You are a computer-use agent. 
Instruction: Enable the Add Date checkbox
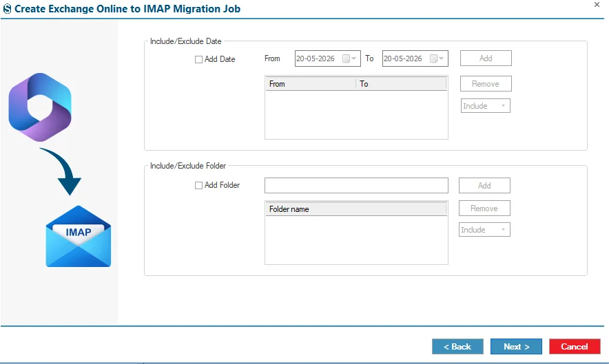click(198, 59)
